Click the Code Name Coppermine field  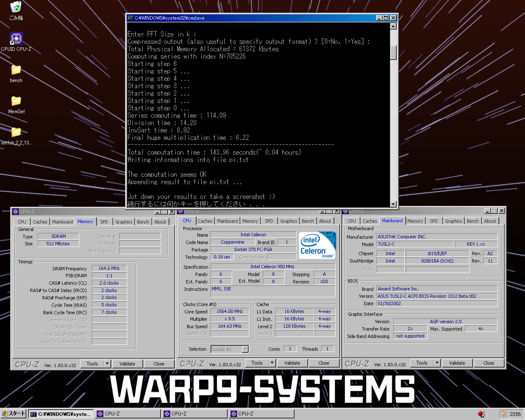[232, 242]
